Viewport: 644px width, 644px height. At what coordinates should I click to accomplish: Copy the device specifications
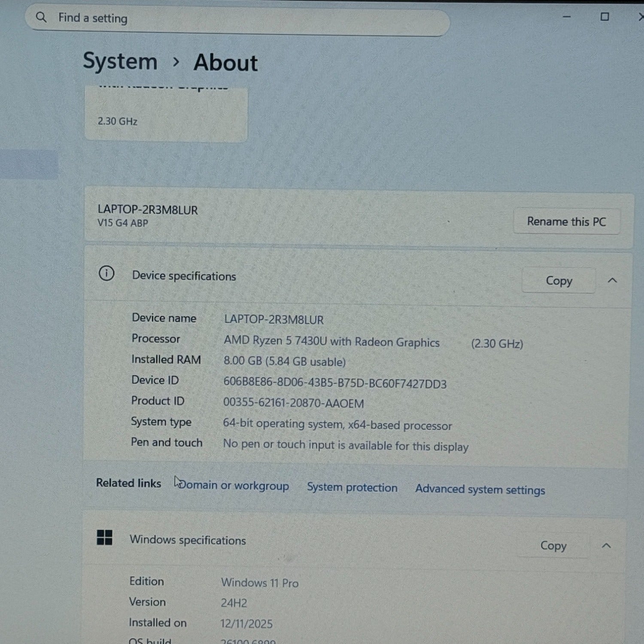point(559,281)
